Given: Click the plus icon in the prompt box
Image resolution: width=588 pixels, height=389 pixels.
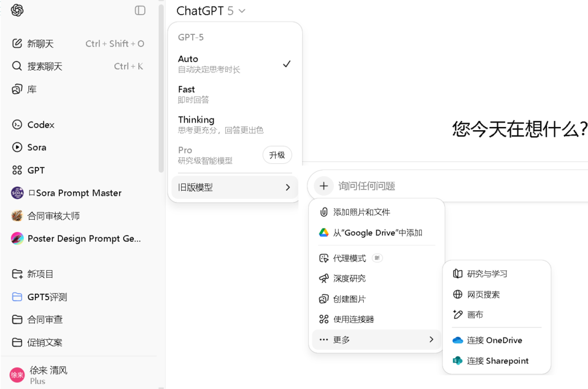Looking at the screenshot, I should pos(323,186).
